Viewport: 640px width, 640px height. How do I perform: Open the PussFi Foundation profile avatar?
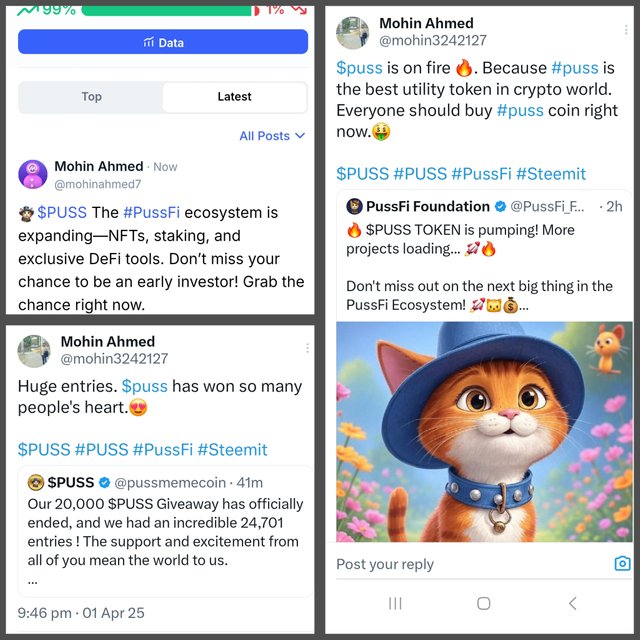coord(354,206)
